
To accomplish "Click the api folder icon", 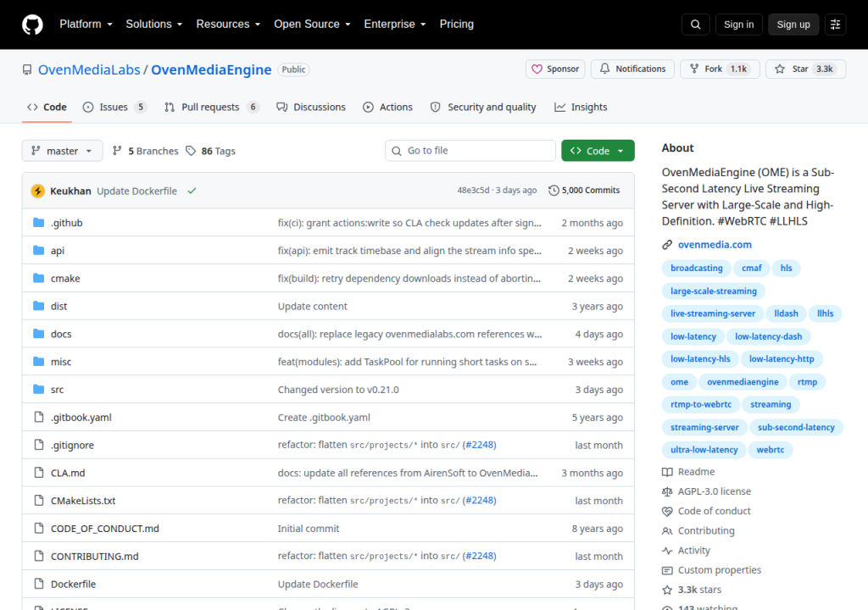I will [x=38, y=250].
